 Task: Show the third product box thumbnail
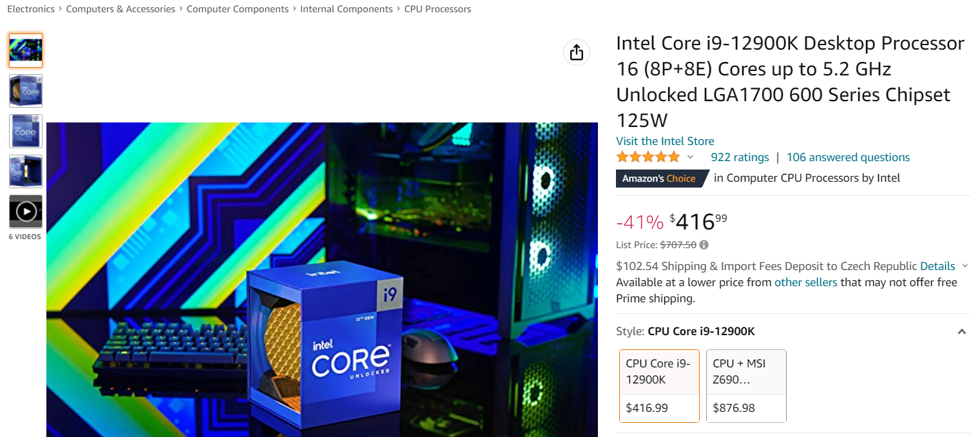(x=26, y=131)
